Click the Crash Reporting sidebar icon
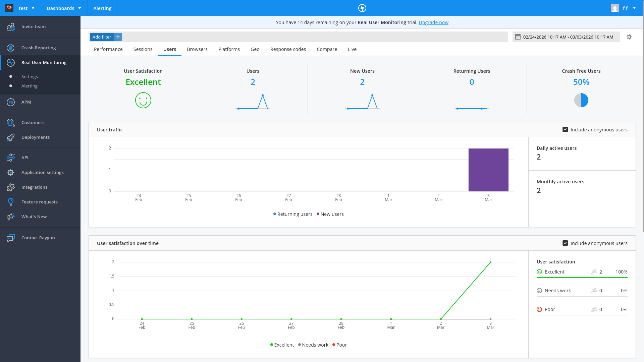644x362 pixels. pyautogui.click(x=11, y=48)
